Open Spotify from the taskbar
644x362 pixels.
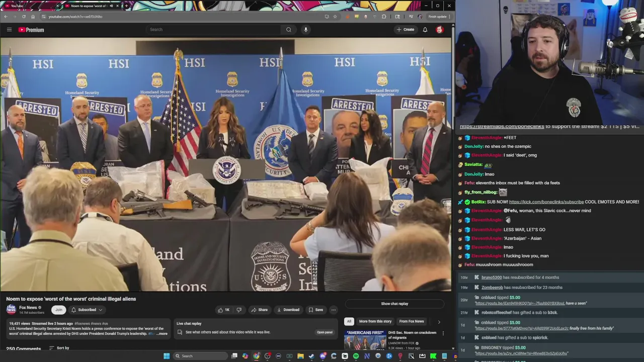[x=356, y=356]
